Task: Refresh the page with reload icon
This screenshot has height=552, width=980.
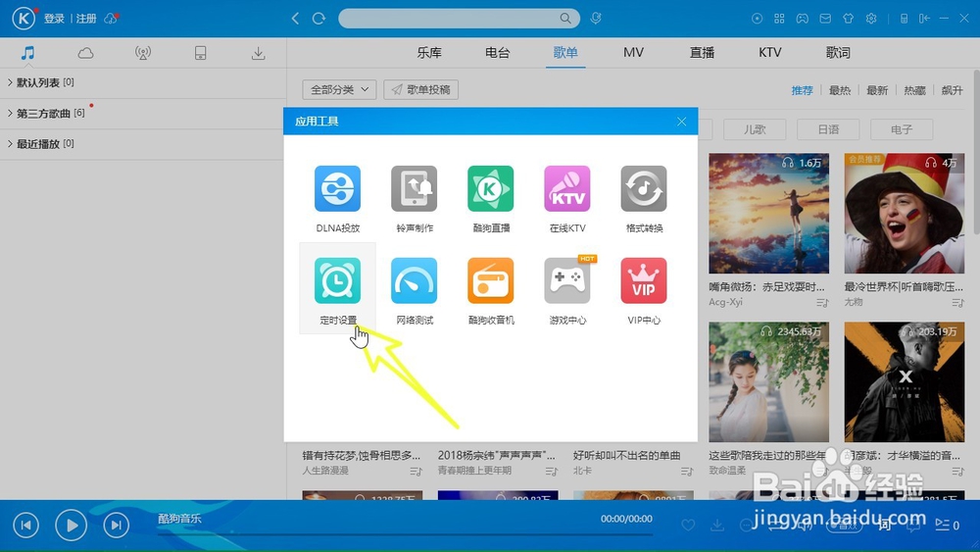Action: click(x=318, y=18)
